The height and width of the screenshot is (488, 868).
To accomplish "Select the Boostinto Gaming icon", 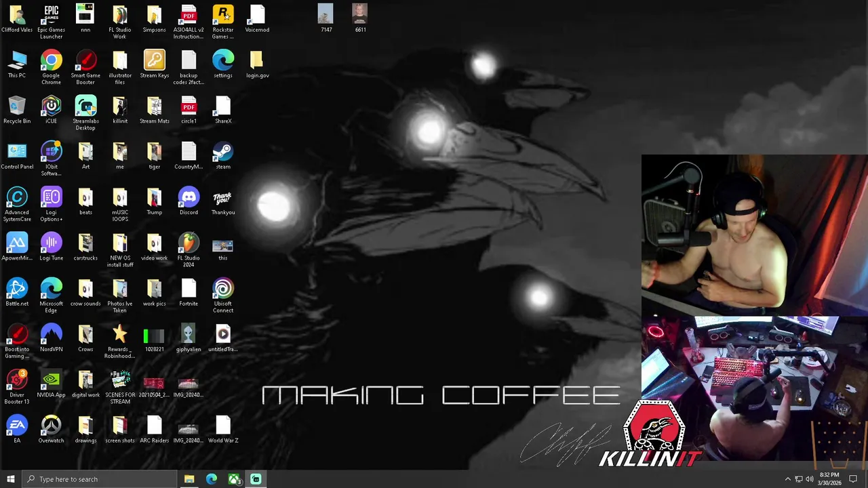I will 17,340.
